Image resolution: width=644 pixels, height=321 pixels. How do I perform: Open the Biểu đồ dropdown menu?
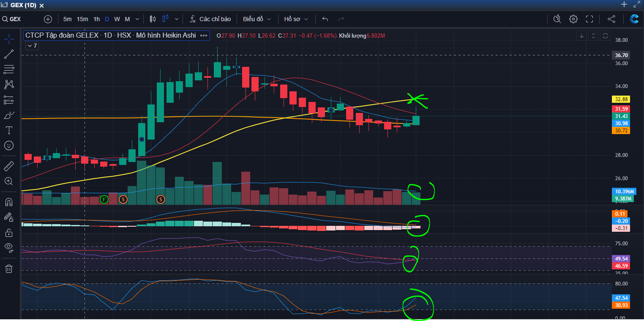point(257,19)
